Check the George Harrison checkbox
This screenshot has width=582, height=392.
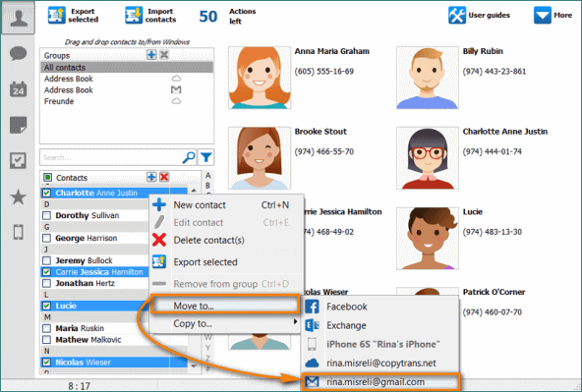coord(47,238)
